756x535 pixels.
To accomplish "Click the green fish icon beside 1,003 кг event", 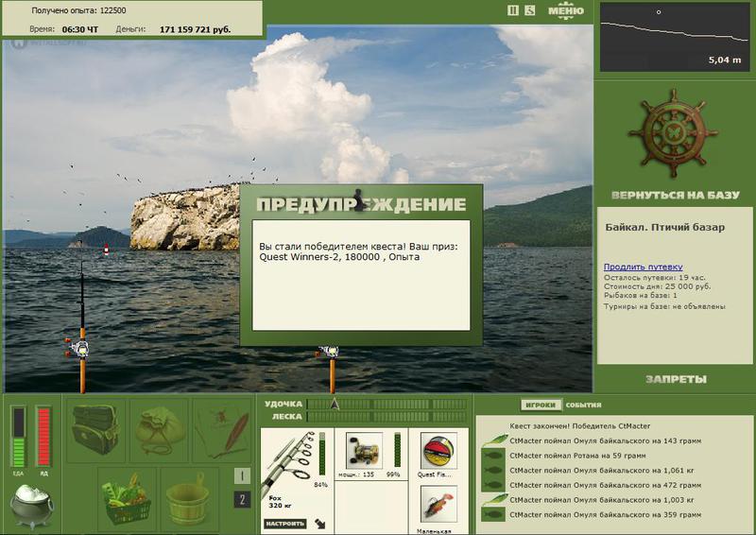I will [494, 499].
